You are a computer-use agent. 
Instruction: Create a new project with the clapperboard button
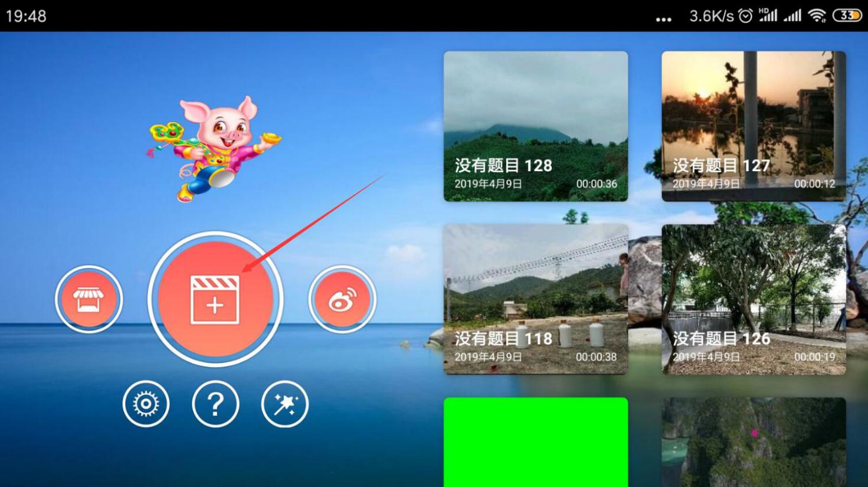coord(215,299)
